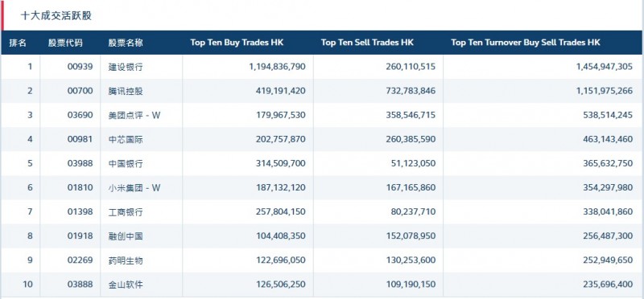
Task: Click stock code 01398
Action: pyautogui.click(x=80, y=212)
